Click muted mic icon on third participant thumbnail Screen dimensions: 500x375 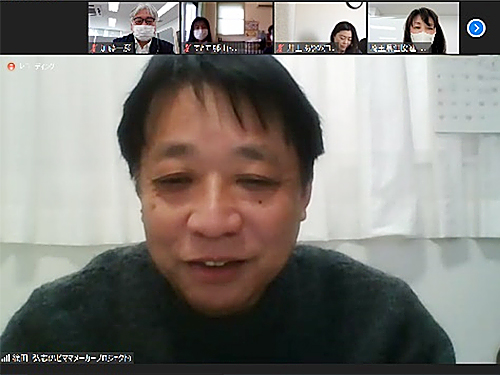(x=281, y=48)
